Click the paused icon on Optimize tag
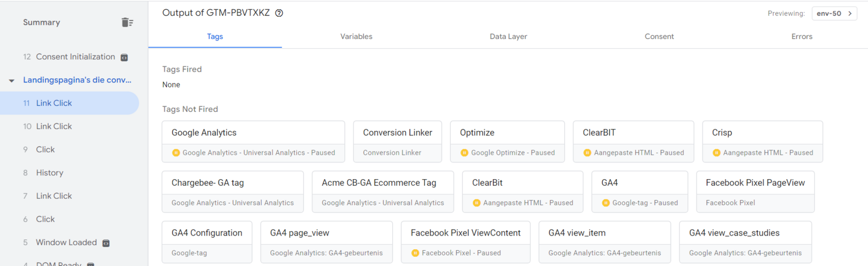868x266 pixels. tap(464, 153)
